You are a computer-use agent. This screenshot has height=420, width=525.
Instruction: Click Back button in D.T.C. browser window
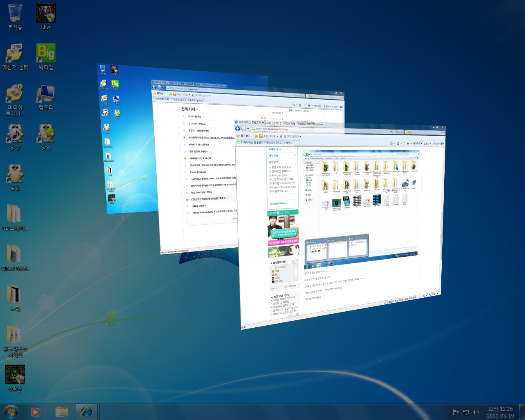(238, 128)
